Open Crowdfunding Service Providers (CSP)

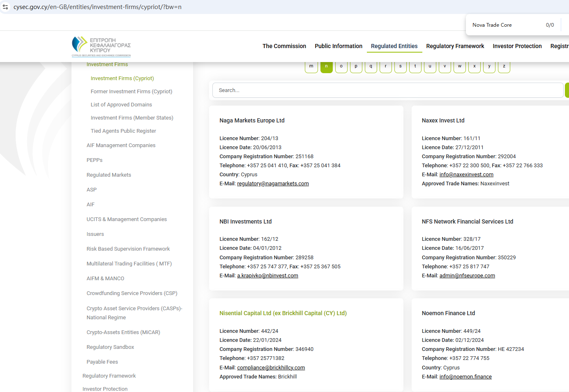coord(132,293)
